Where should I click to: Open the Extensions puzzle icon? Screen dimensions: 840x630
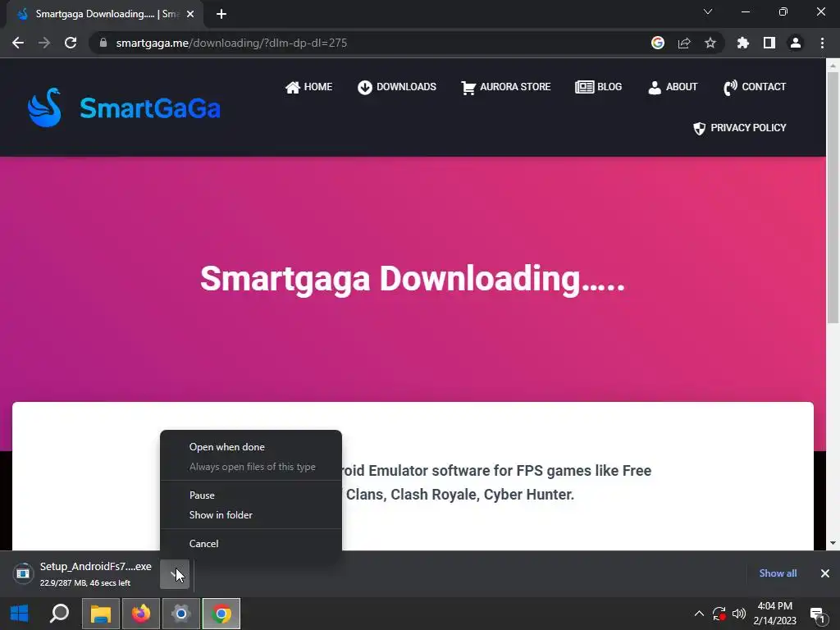pos(743,43)
